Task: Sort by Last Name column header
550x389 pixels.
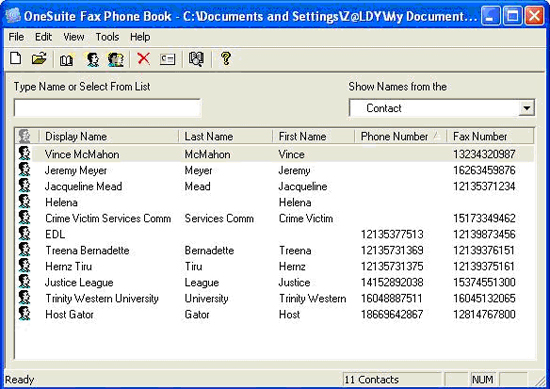Action: click(x=226, y=136)
